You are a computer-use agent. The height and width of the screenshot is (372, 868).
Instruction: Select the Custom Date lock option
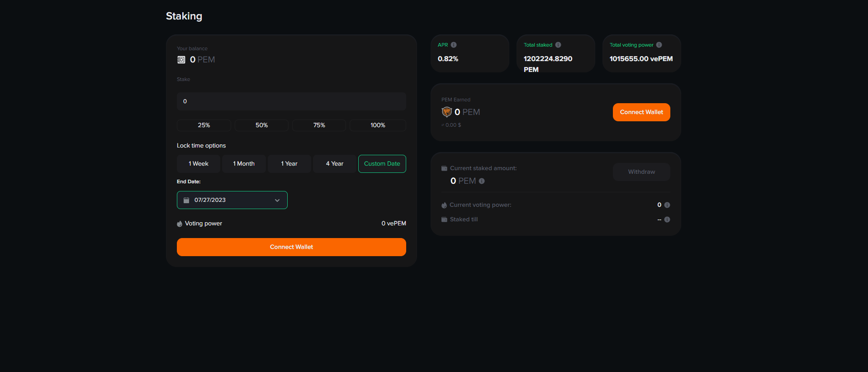click(382, 164)
